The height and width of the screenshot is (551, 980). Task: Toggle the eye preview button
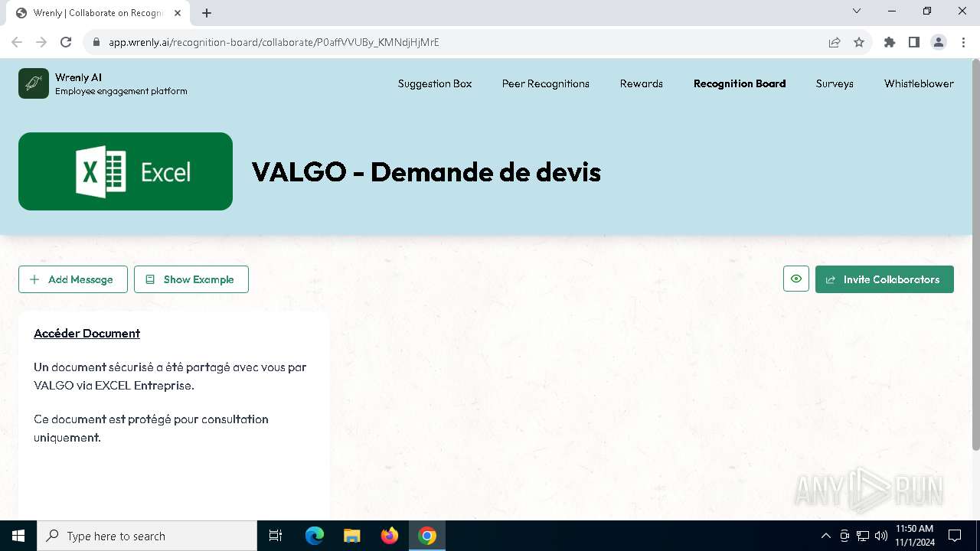pos(796,279)
